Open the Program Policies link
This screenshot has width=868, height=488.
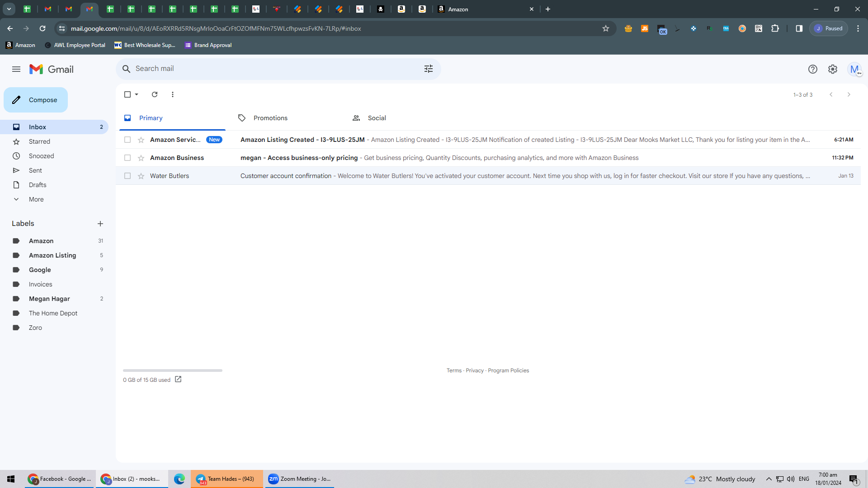(x=508, y=371)
